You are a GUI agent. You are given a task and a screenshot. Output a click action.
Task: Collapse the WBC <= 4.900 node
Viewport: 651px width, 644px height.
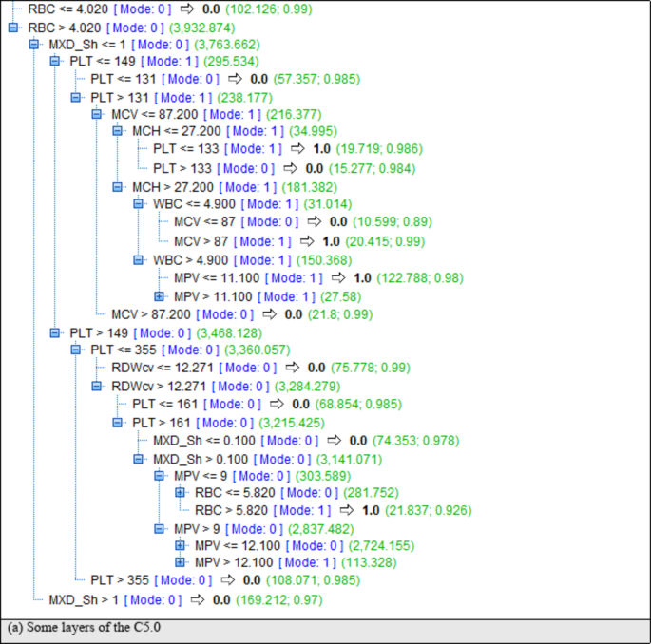tap(139, 204)
